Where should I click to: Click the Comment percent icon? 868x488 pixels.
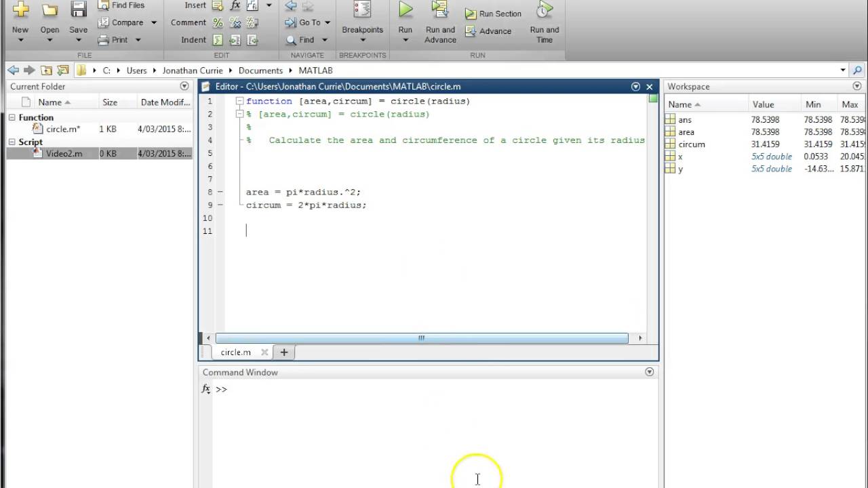(x=218, y=22)
